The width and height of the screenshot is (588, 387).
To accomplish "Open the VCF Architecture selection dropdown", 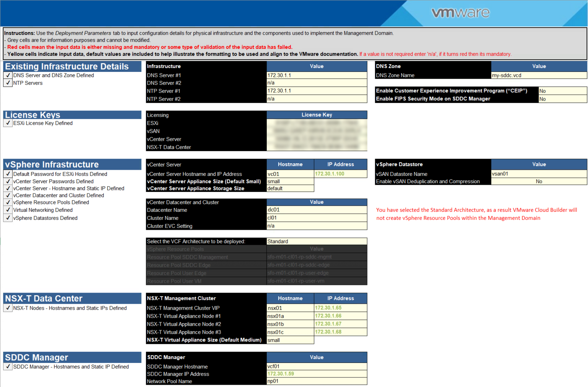I will (x=317, y=241).
